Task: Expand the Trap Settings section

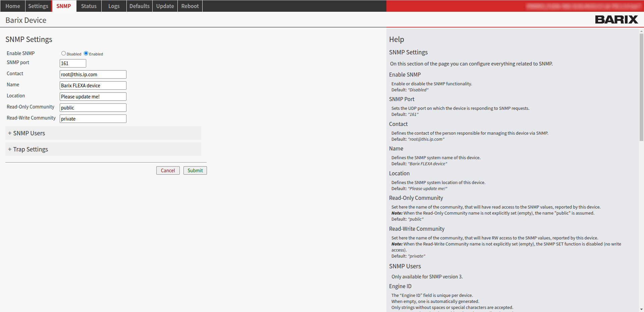Action: pyautogui.click(x=31, y=149)
